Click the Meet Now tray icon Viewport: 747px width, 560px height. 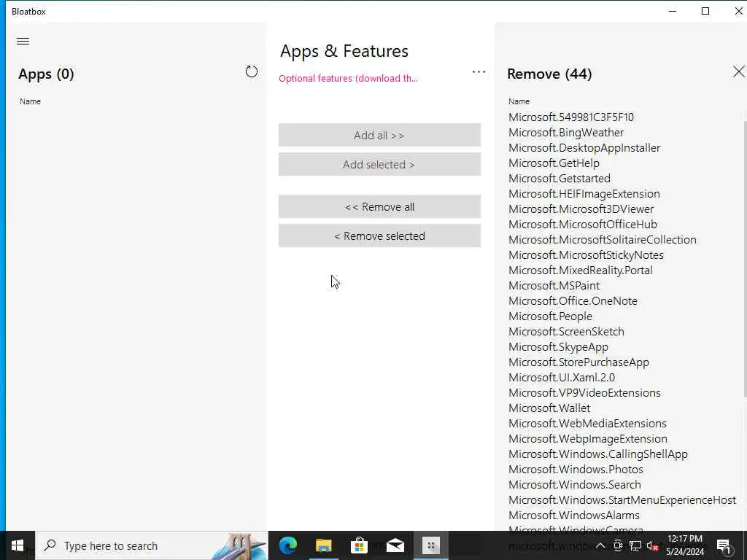click(x=618, y=545)
